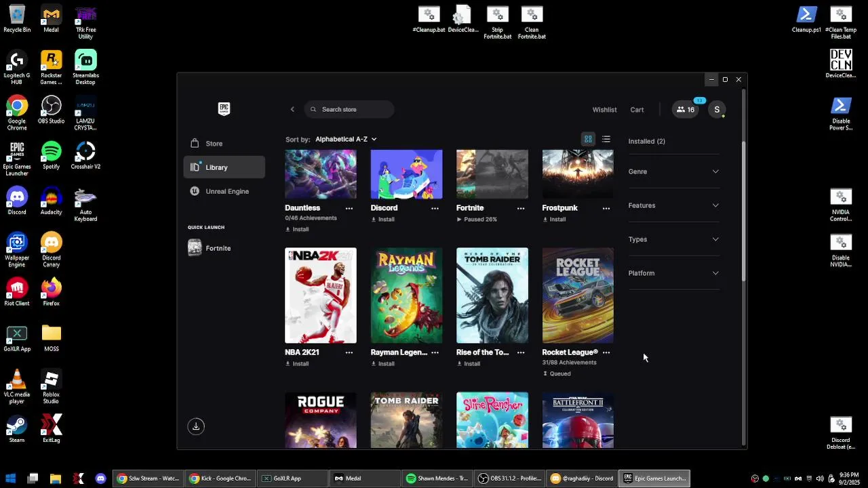The height and width of the screenshot is (488, 868).
Task: Open the Cart page
Action: pos(637,110)
